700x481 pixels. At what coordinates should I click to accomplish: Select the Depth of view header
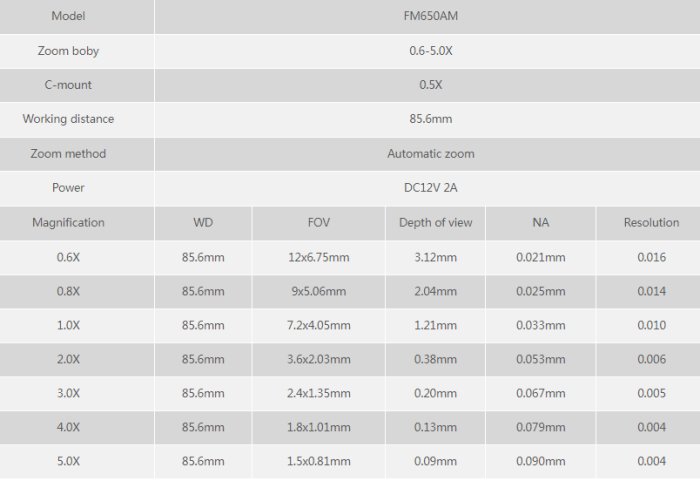pos(434,222)
